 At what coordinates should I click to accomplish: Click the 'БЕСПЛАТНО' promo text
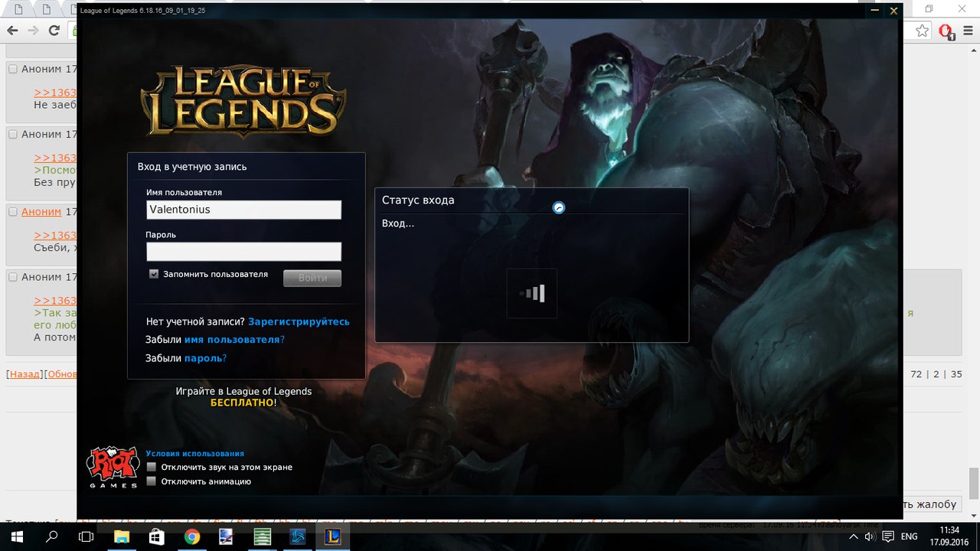tap(242, 403)
